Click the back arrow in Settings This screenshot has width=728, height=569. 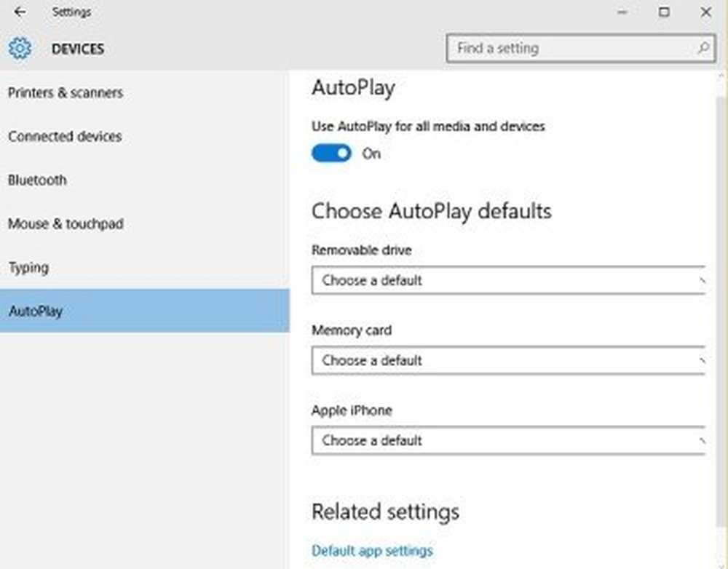click(20, 12)
